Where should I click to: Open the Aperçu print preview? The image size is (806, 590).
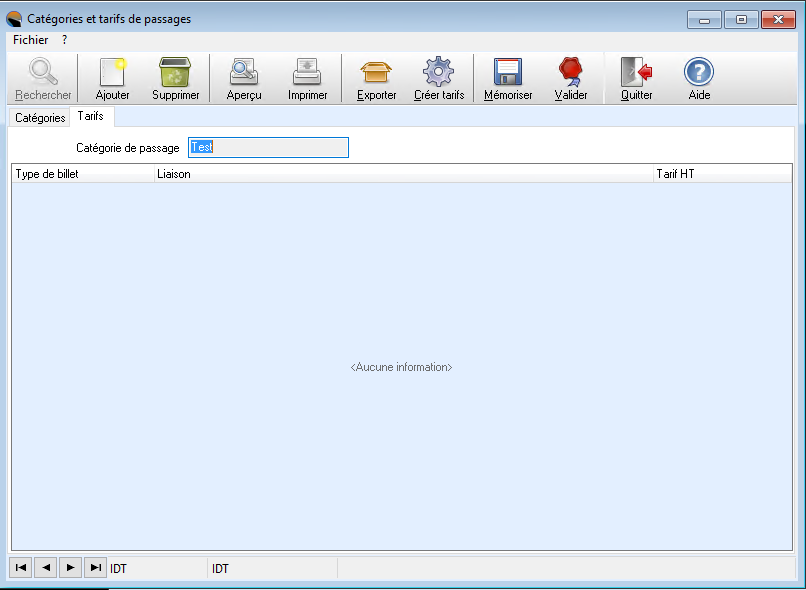(244, 78)
